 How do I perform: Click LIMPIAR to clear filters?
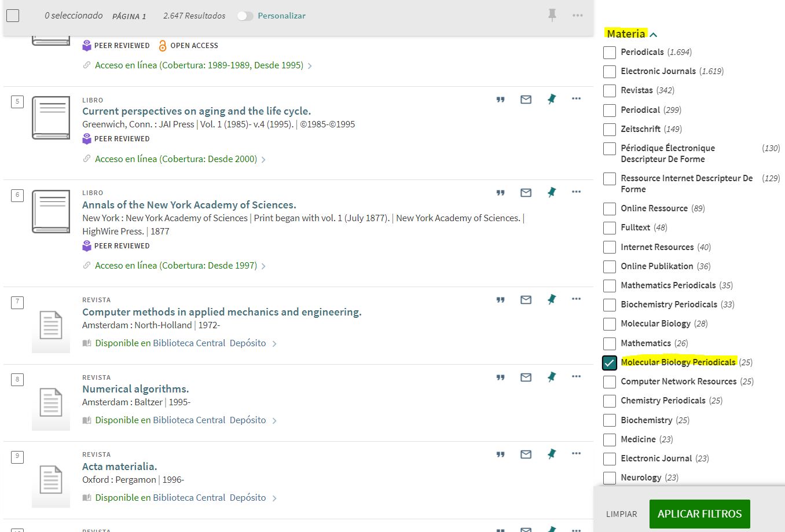[622, 514]
